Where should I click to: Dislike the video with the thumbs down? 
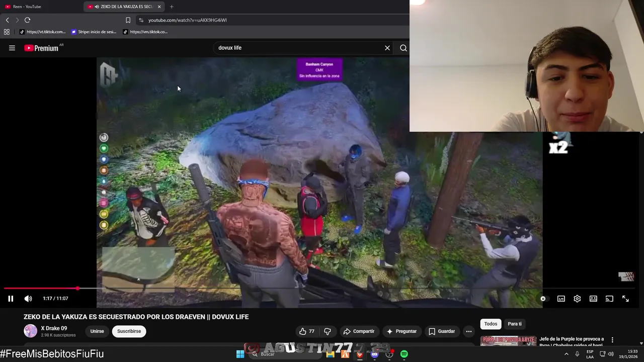coord(328,331)
